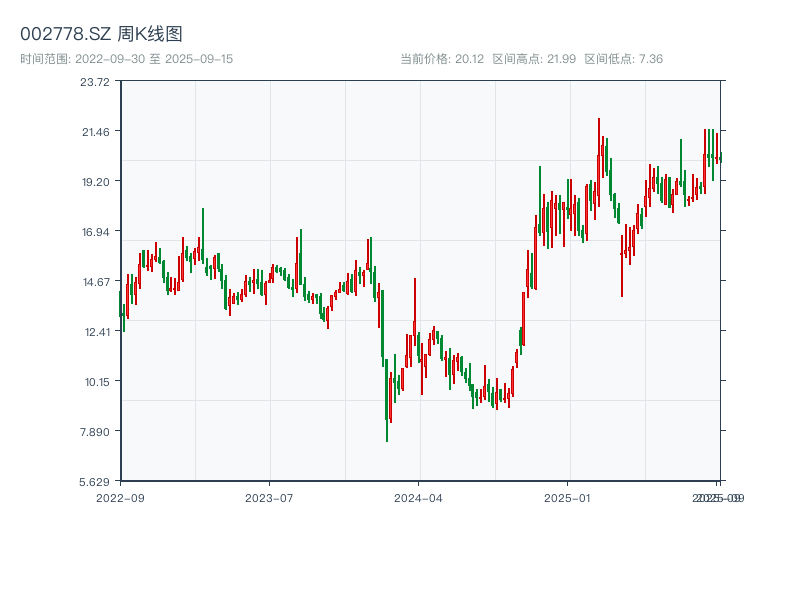Click the 10.15 y-axis price label
The width and height of the screenshot is (800, 600).
point(96,381)
